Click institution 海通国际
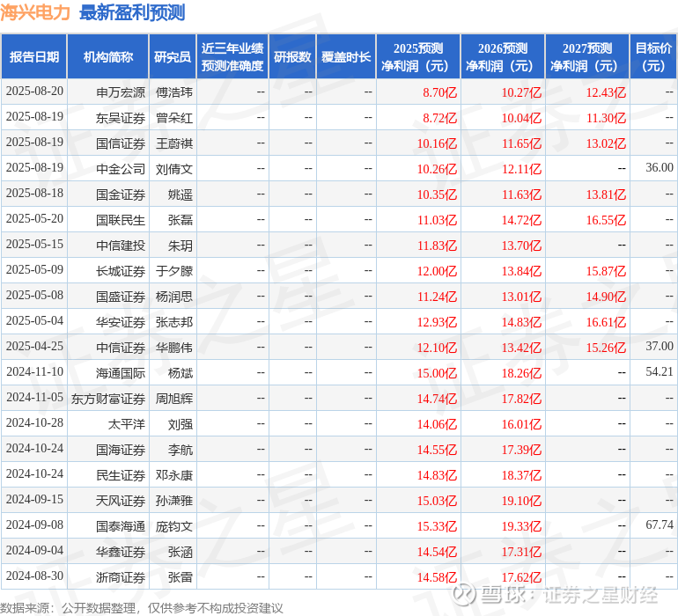Viewport: 678px width, 616px height. pos(121,372)
